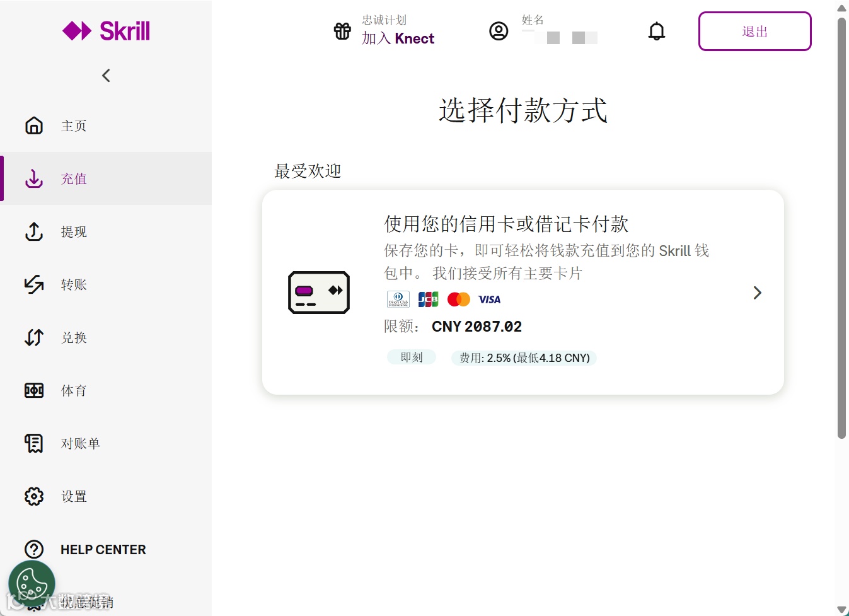Image resolution: width=849 pixels, height=616 pixels.
Task: Click the 选择付款方式 heading
Action: pos(523,110)
